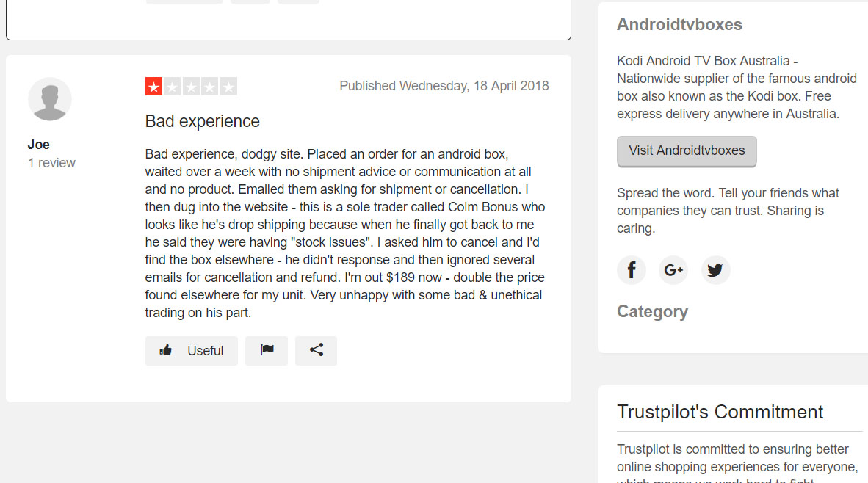Open the share icon under Joe's review

[x=316, y=350]
